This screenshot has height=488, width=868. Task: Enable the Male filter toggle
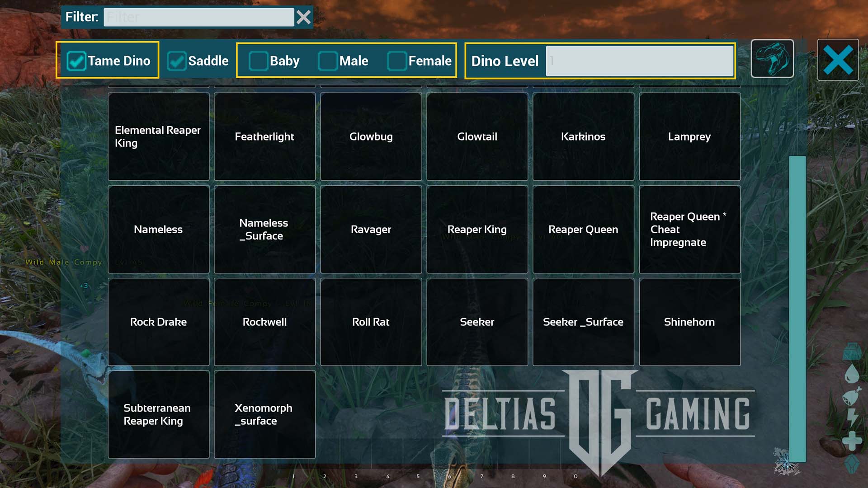pos(327,60)
